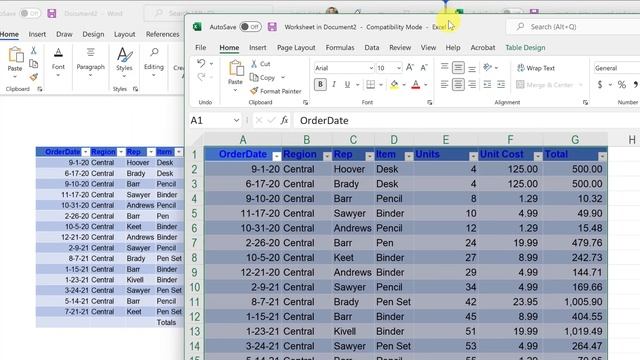
Task: Toggle Underline formatting in Excel
Action: tap(347, 84)
